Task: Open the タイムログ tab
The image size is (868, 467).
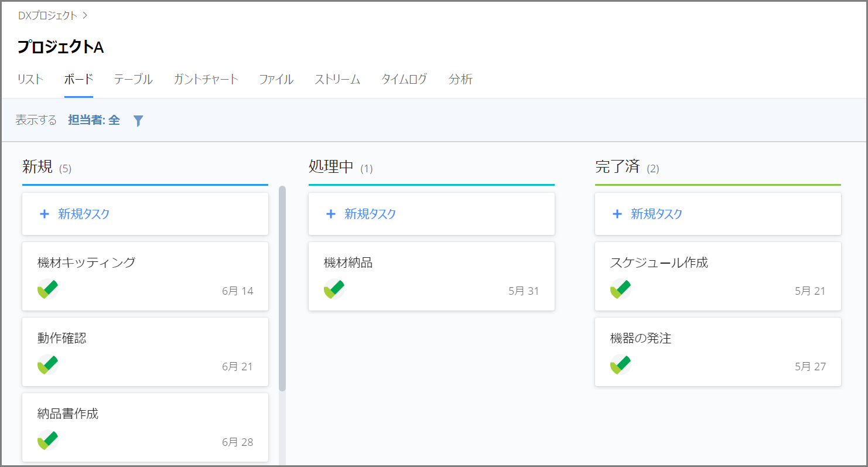Action: pyautogui.click(x=404, y=79)
